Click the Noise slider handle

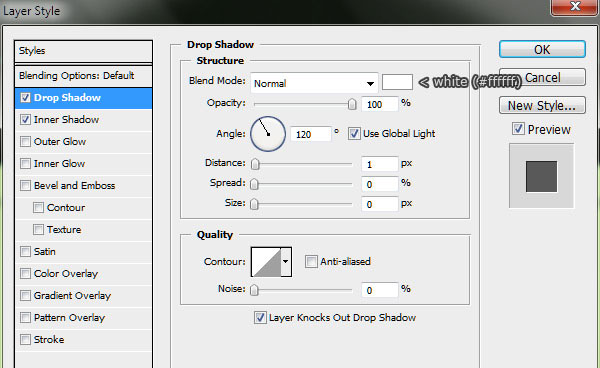(x=254, y=290)
